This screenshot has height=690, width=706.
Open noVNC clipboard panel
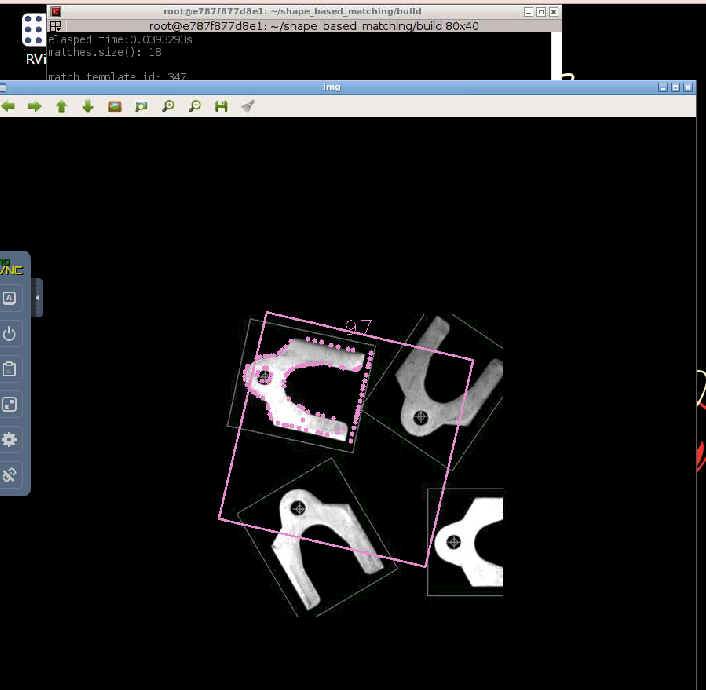pos(9,369)
